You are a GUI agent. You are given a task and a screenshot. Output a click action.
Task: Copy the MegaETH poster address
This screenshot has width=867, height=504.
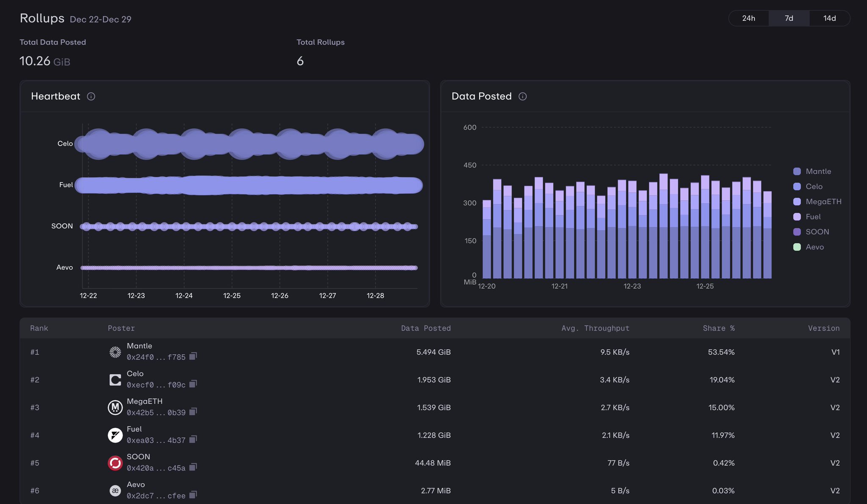point(193,412)
